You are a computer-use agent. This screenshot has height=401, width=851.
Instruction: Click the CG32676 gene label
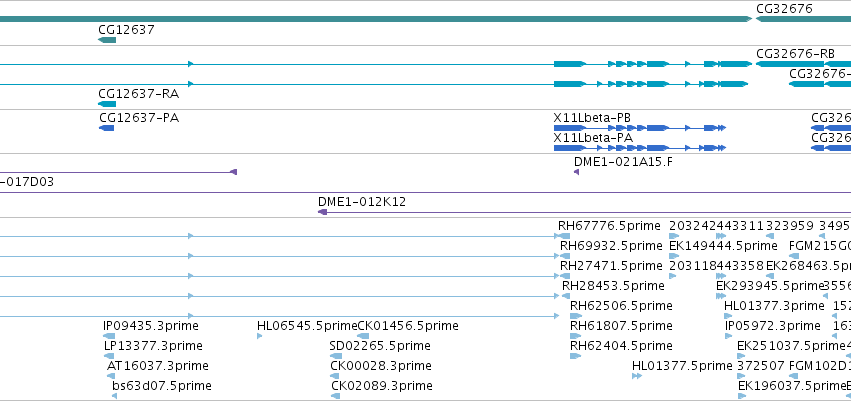[x=784, y=9]
